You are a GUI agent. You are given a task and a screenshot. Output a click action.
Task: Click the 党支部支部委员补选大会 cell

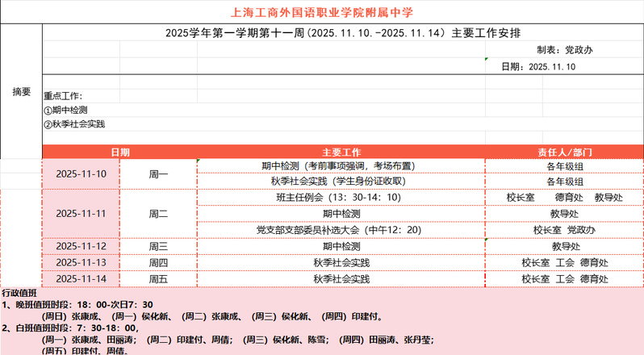(341, 230)
